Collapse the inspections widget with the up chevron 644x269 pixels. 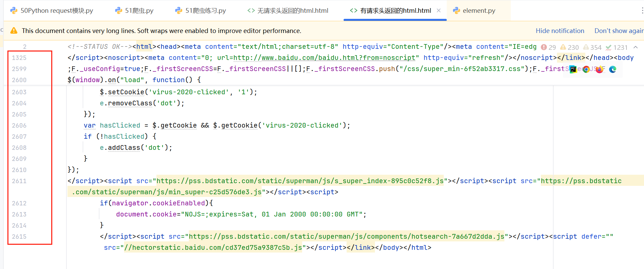coord(636,47)
